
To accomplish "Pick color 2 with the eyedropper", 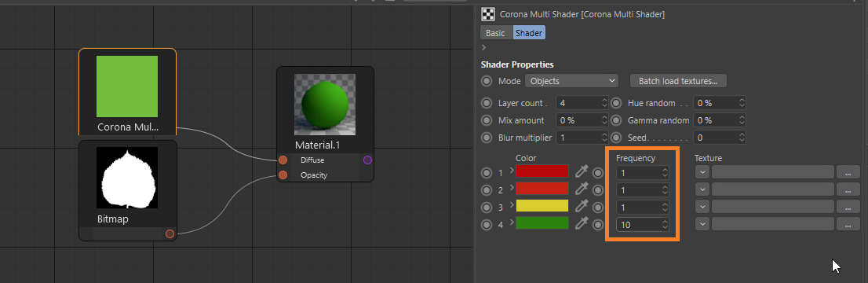I will [582, 189].
